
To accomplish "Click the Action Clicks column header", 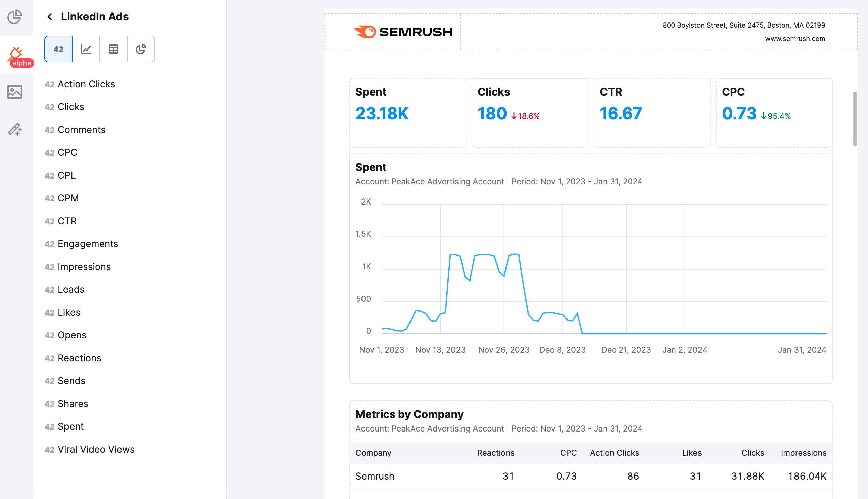I will (x=615, y=453).
